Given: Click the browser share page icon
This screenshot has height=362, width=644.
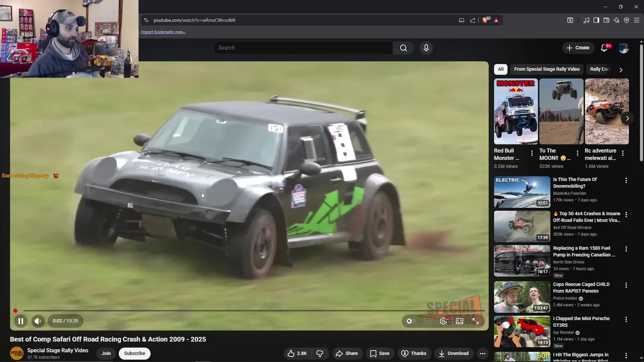Looking at the screenshot, I should (x=473, y=20).
